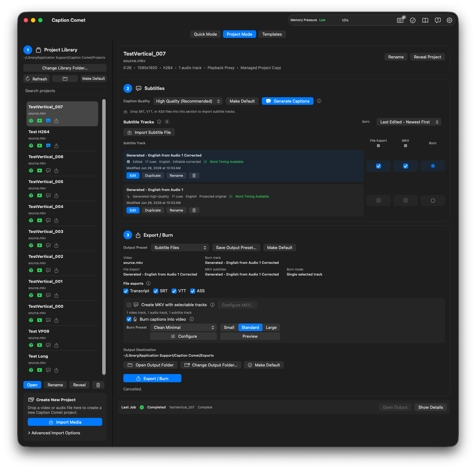Switch to Quick Mode tab

point(205,34)
